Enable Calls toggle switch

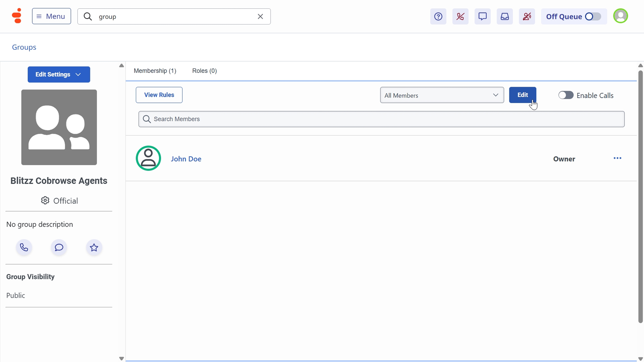[566, 95]
